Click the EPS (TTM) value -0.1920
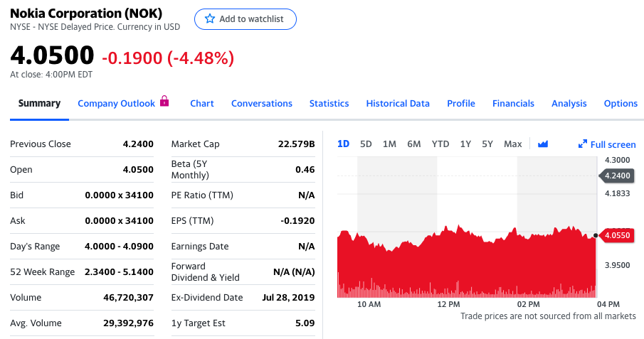644x339 pixels. click(x=297, y=221)
